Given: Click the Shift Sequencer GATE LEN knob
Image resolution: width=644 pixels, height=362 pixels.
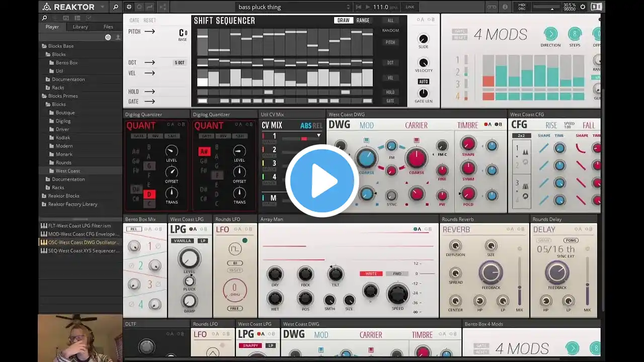Looking at the screenshot, I should pos(424,94).
